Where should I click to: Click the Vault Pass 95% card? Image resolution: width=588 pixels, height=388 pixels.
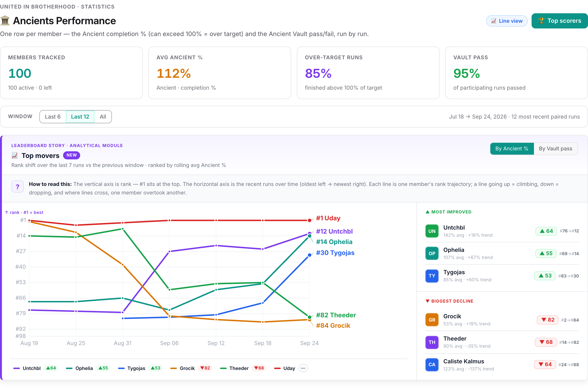[x=516, y=73]
